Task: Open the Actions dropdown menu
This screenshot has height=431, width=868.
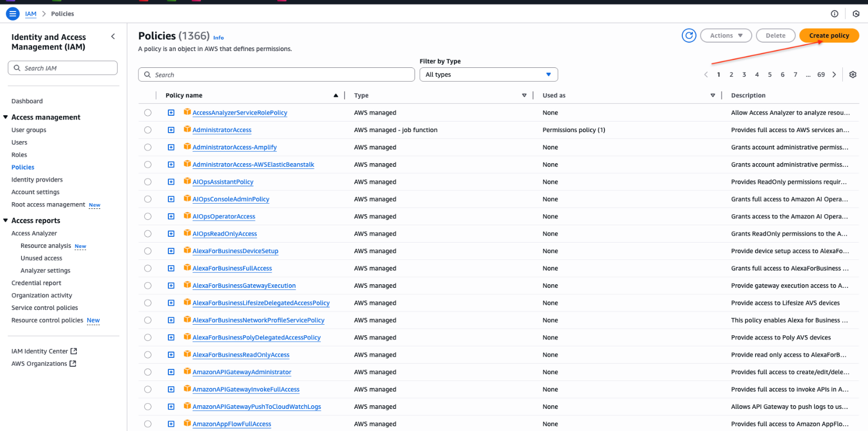Action: coord(725,36)
